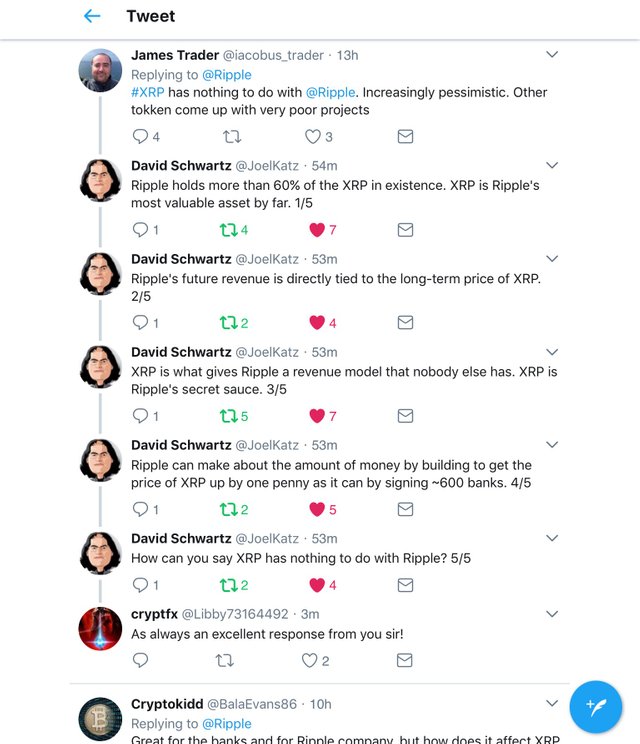Go back using the blue arrow
This screenshot has height=744, width=640.
coord(92,16)
